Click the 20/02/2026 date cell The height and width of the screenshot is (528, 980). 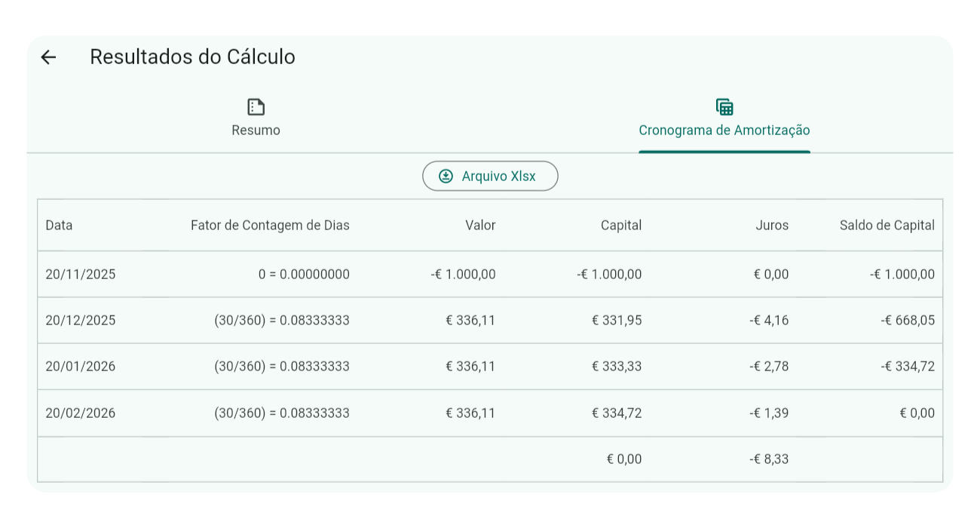(81, 413)
